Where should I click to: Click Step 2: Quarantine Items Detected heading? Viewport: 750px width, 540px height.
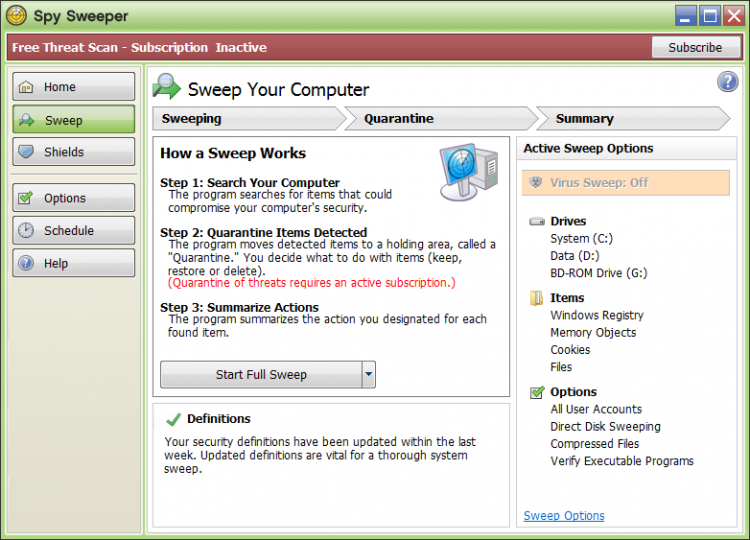264,232
